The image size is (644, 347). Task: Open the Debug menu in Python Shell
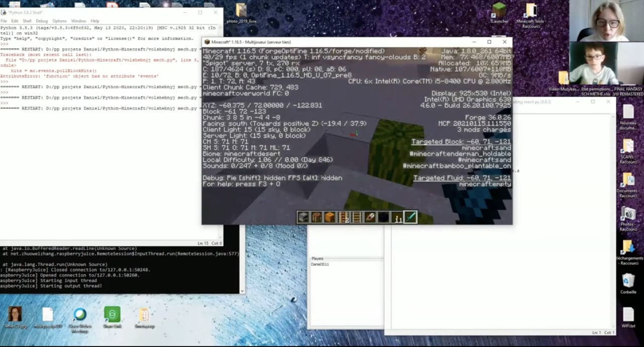pos(42,21)
